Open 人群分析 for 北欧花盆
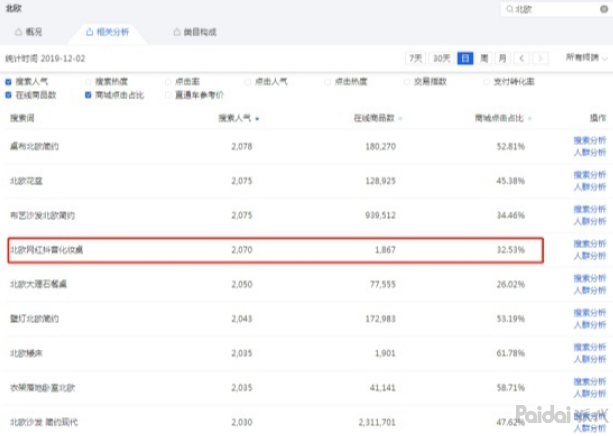 [590, 187]
